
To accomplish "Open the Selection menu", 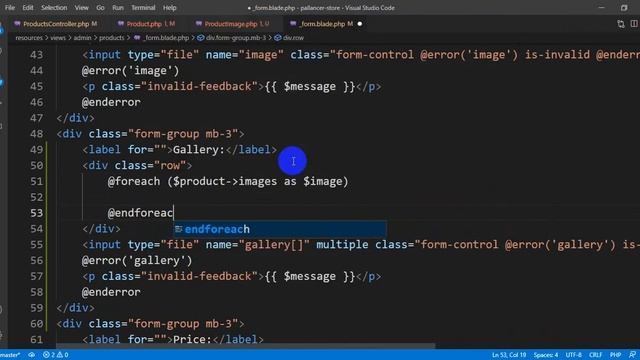I will [54, 8].
